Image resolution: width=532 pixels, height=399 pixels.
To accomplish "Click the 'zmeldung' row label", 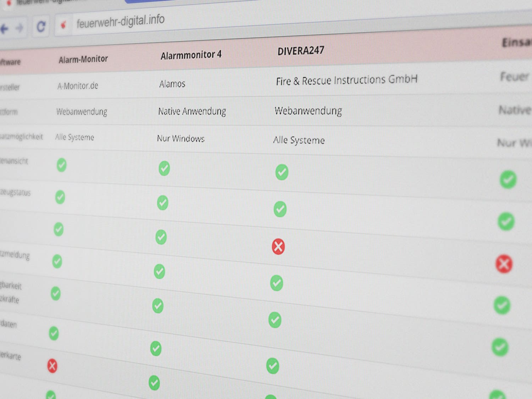I will pos(15,255).
